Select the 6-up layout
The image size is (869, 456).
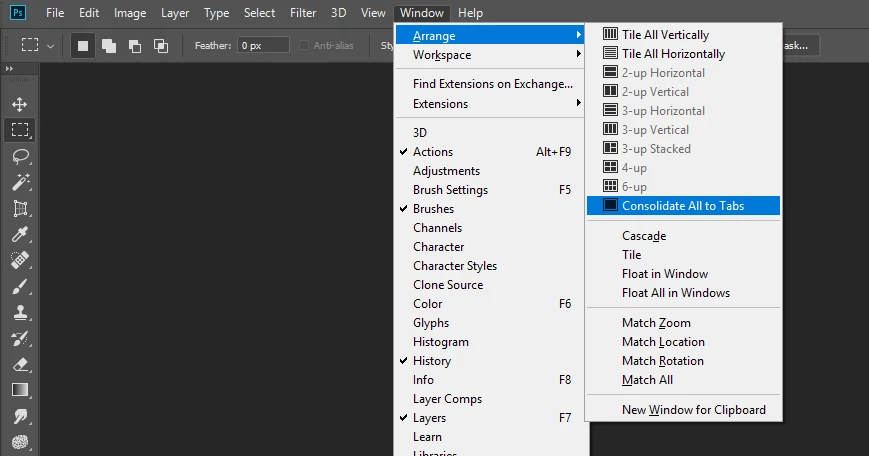coord(683,187)
